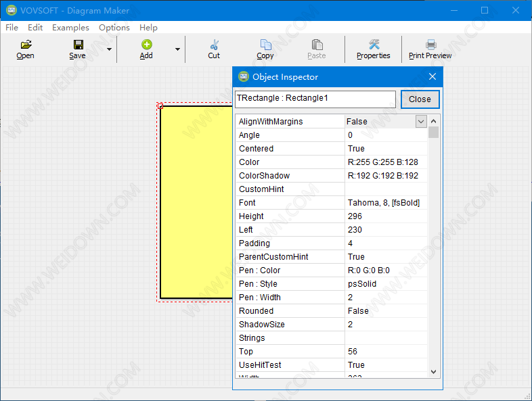Launch Print Preview from toolbar
Image resolution: width=532 pixels, height=401 pixels.
(430, 45)
